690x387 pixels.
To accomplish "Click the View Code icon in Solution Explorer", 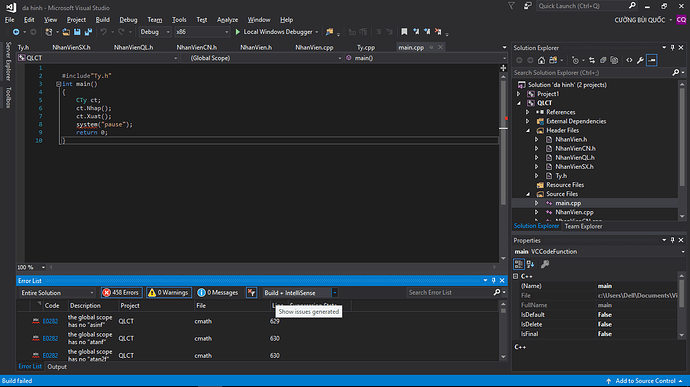I will click(x=629, y=60).
